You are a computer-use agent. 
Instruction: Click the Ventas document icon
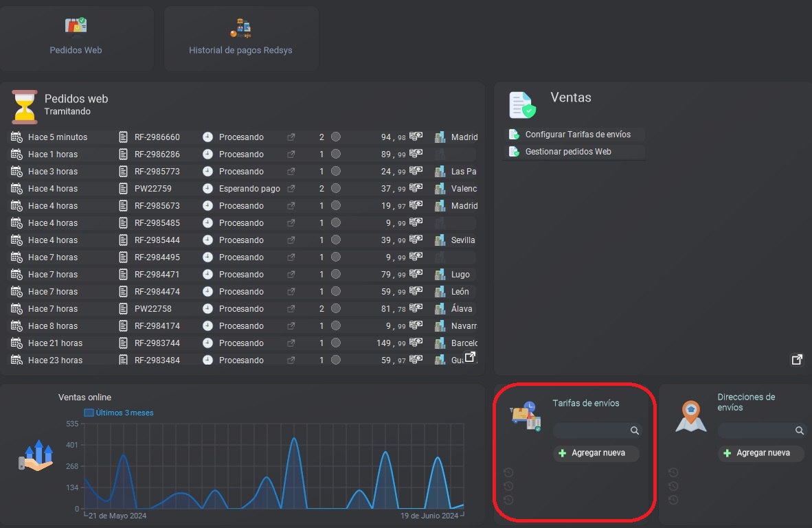522,105
